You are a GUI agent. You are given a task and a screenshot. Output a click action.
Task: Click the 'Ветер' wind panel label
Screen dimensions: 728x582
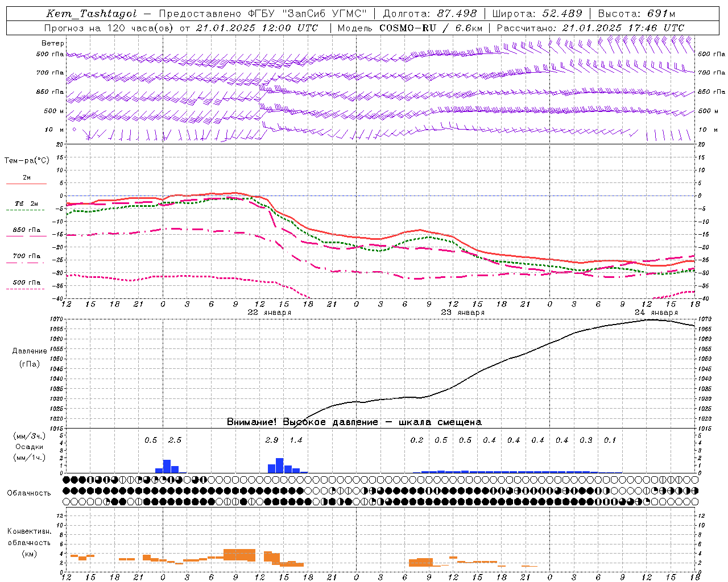[x=53, y=43]
